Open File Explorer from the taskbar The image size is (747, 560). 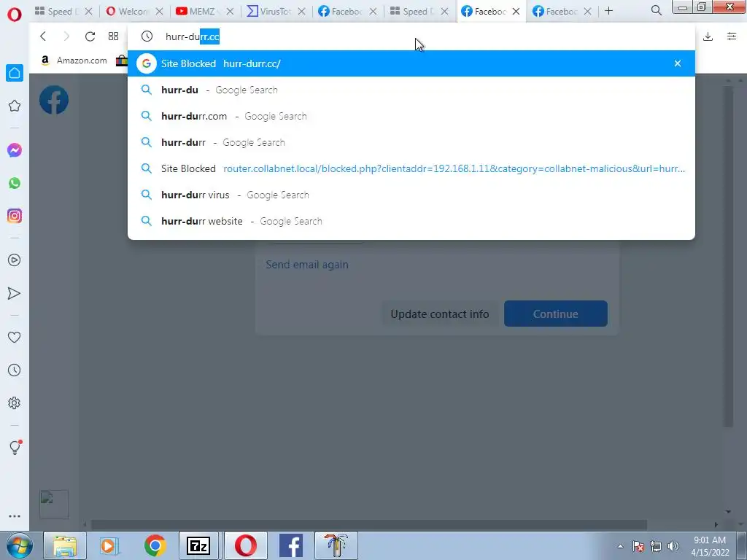[65, 545]
